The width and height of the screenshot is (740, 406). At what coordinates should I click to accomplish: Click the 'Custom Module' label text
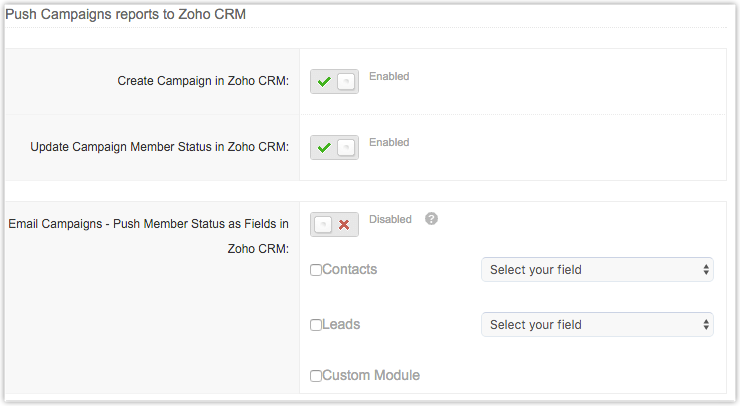click(x=371, y=376)
